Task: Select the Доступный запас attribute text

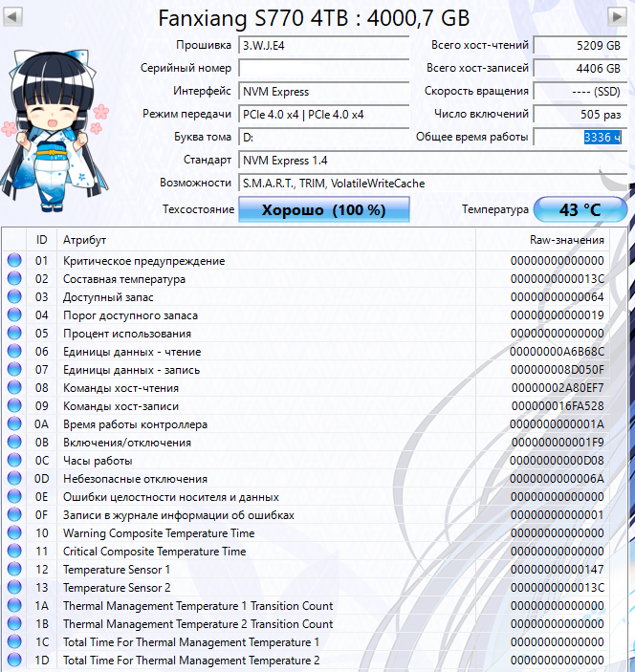Action: pyautogui.click(x=108, y=297)
